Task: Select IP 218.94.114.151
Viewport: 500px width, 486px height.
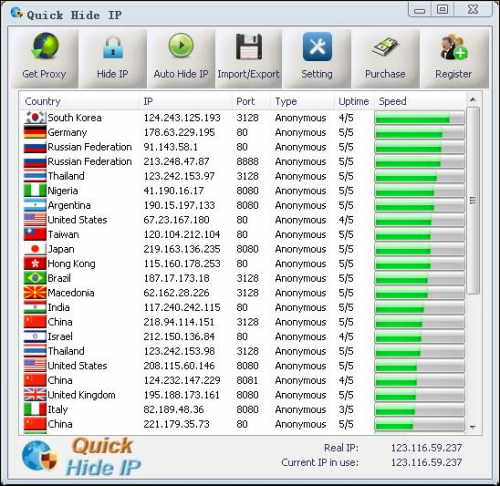Action: [x=179, y=322]
